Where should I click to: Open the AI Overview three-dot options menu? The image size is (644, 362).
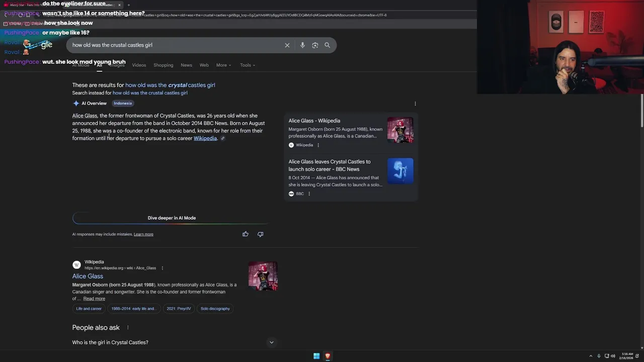coord(415,104)
